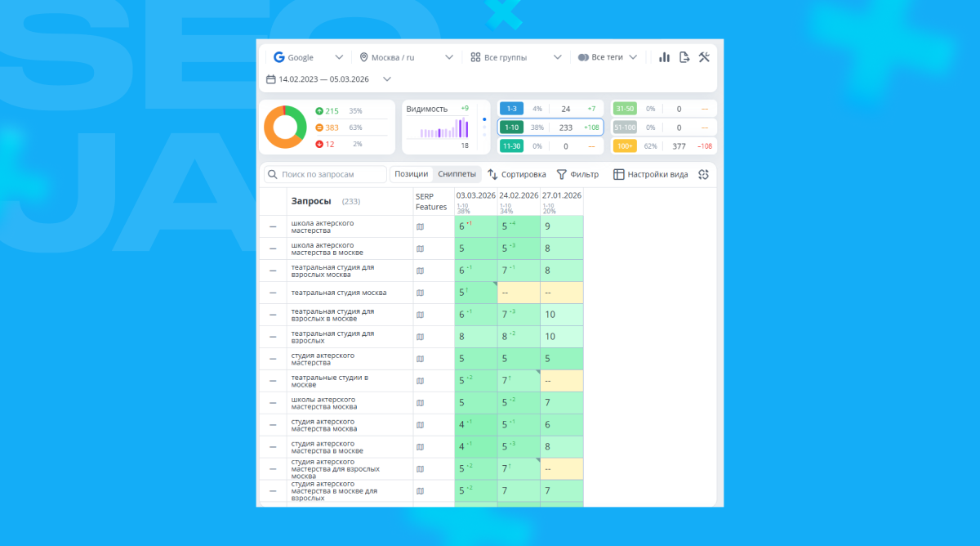Expand the date range 14.02.2023 — 05.03.2026 chevron
980x546 pixels.
point(387,79)
